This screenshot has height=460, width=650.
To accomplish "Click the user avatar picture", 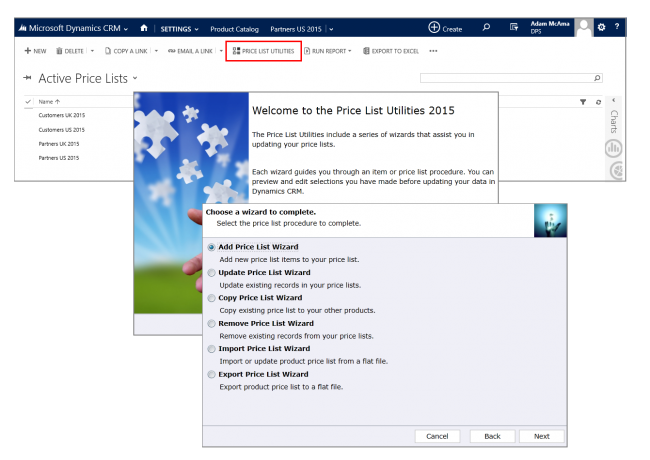I will pyautogui.click(x=584, y=28).
